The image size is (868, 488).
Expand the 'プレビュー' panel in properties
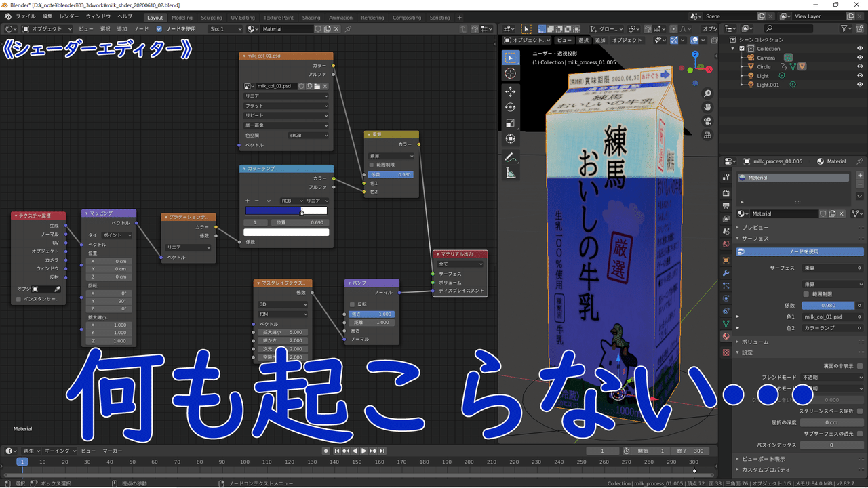[x=755, y=228]
